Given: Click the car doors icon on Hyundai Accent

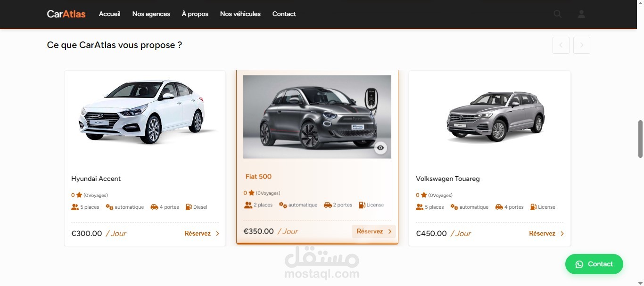Looking at the screenshot, I should click(154, 207).
